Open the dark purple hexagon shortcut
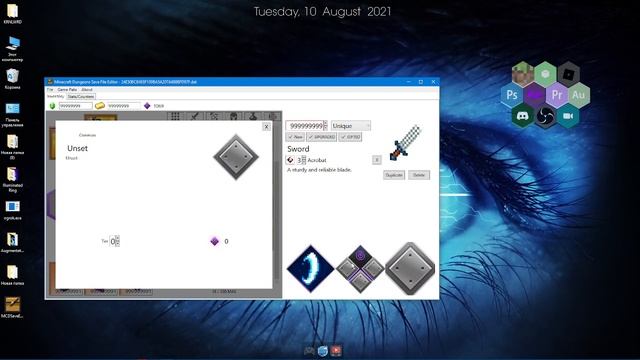 coord(534,95)
